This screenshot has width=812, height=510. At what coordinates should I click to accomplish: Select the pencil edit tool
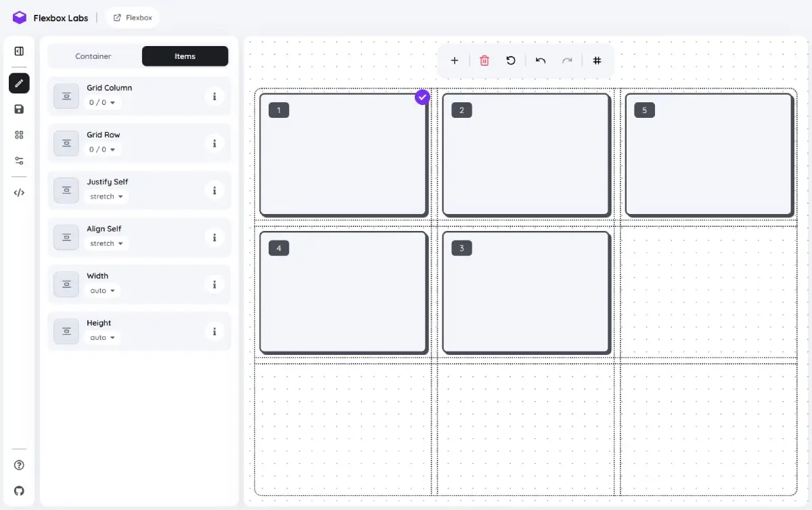[x=19, y=83]
